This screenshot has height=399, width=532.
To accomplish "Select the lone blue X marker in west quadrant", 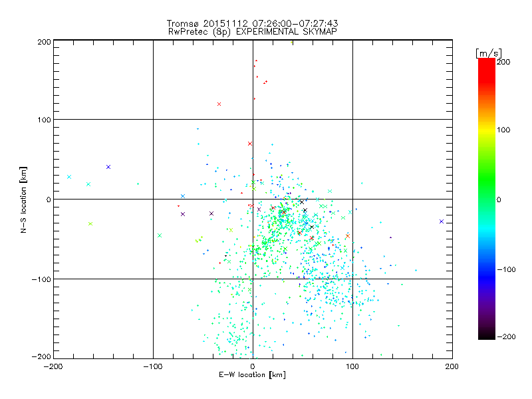I will point(108,167).
